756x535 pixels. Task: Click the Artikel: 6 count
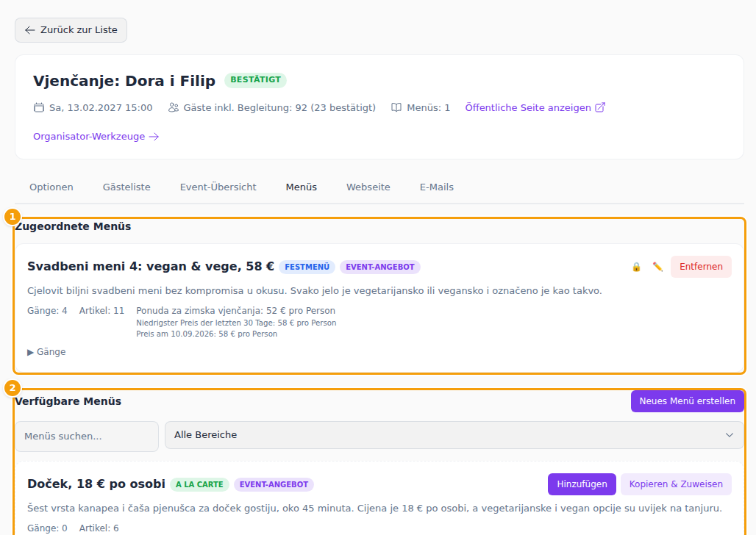pyautogui.click(x=99, y=528)
